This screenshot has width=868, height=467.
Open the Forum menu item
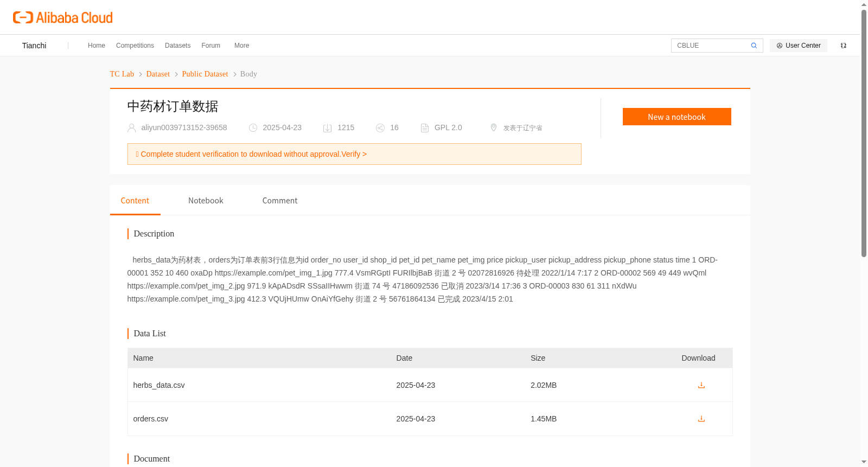(x=210, y=46)
